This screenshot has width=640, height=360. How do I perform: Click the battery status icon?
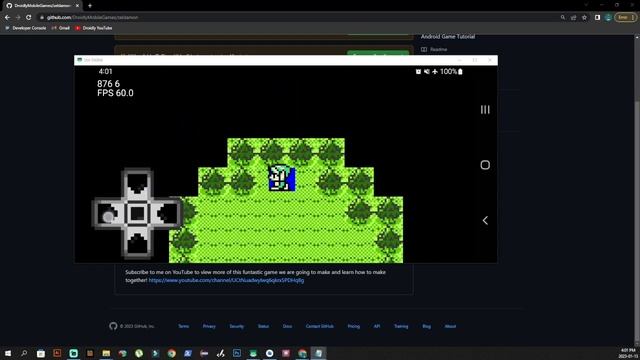click(x=460, y=71)
